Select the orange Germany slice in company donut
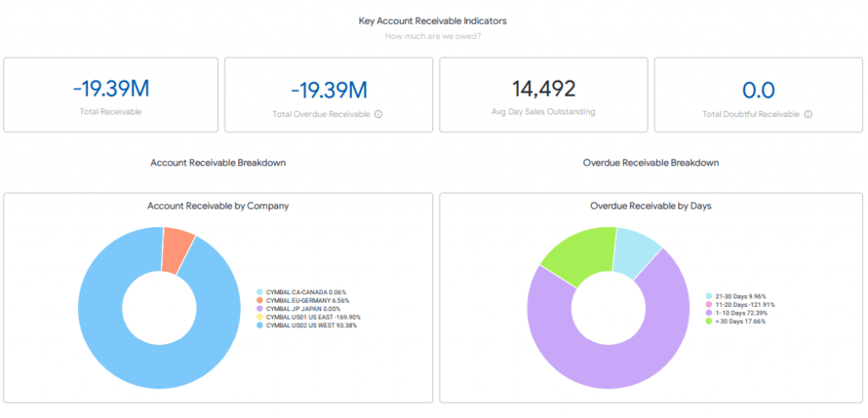 [x=178, y=251]
